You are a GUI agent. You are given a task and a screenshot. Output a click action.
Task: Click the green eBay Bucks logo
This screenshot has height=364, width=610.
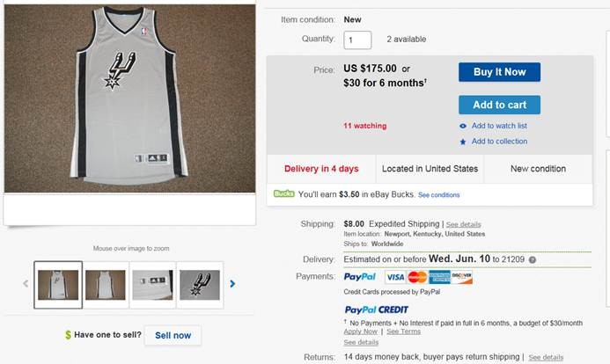(x=283, y=193)
